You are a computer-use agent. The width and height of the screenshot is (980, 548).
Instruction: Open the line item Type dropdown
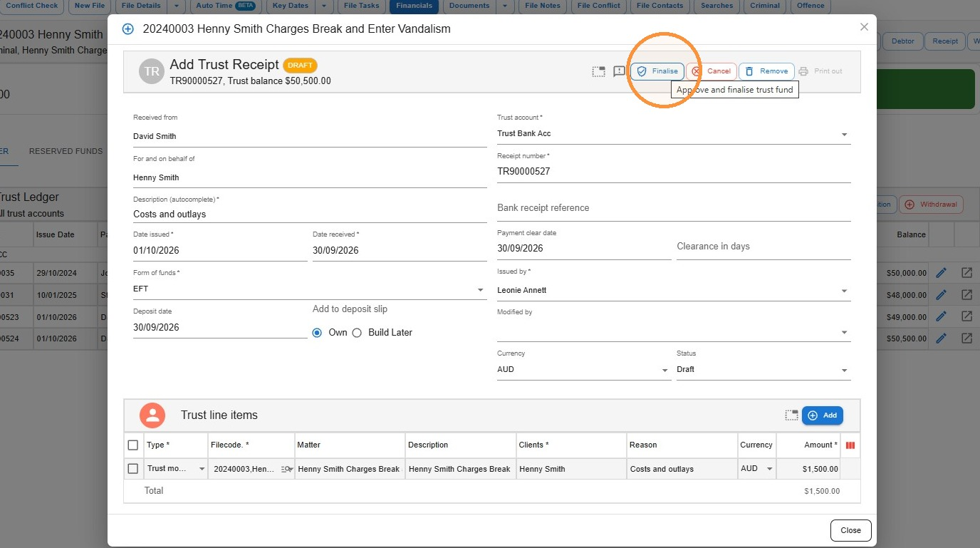[x=202, y=469]
